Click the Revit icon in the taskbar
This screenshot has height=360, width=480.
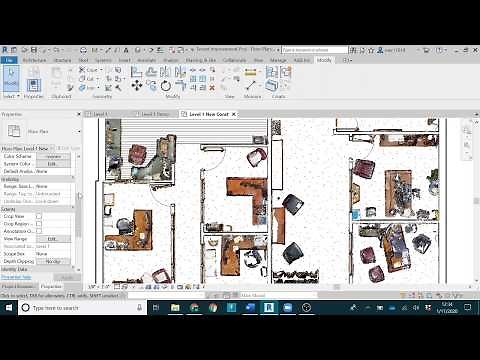pyautogui.click(x=269, y=308)
